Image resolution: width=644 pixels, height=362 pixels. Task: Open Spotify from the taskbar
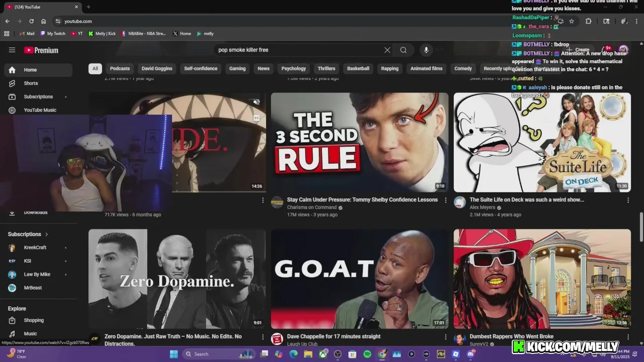[x=367, y=354]
